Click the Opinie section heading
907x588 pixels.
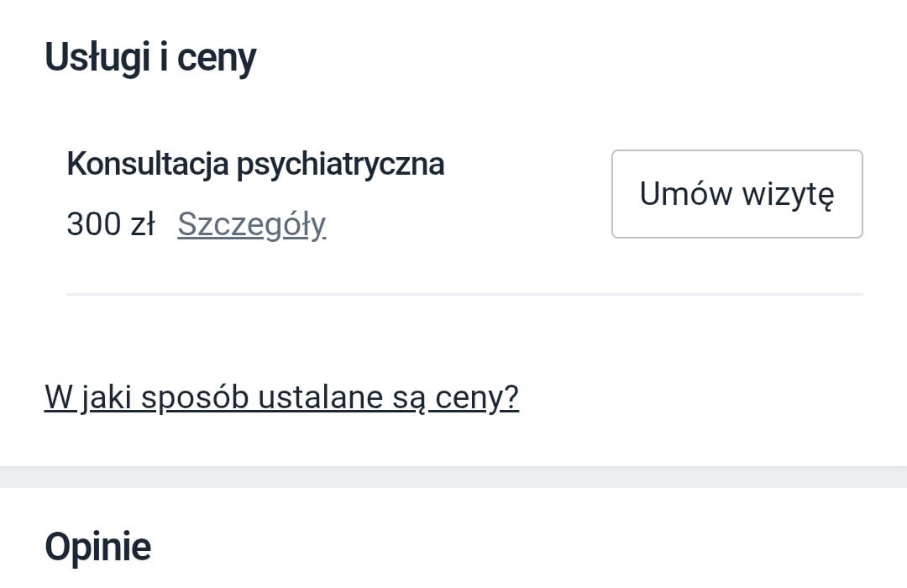click(97, 547)
